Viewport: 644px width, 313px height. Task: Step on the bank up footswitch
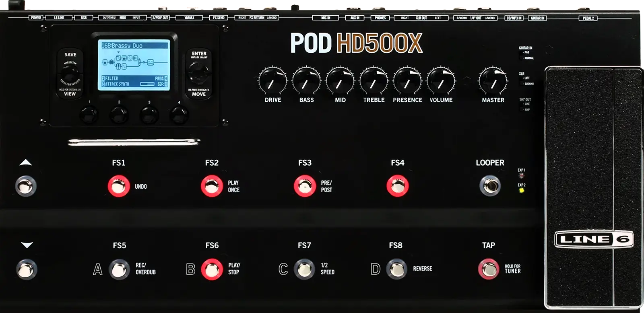coord(26,186)
